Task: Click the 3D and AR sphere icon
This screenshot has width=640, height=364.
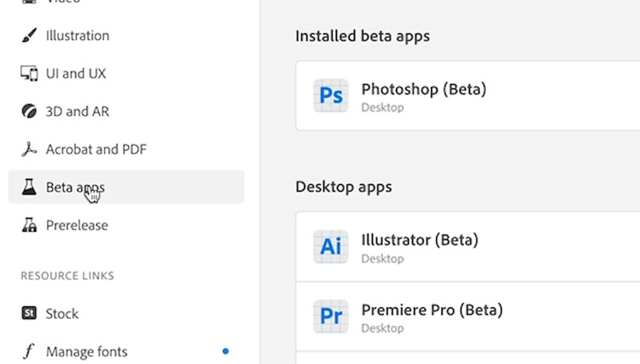Action: (29, 112)
